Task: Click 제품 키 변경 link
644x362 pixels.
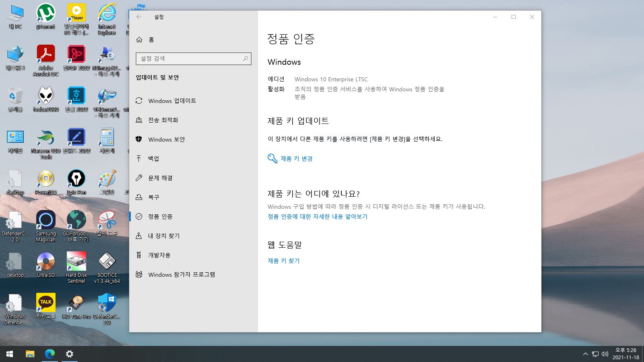Action: point(297,158)
